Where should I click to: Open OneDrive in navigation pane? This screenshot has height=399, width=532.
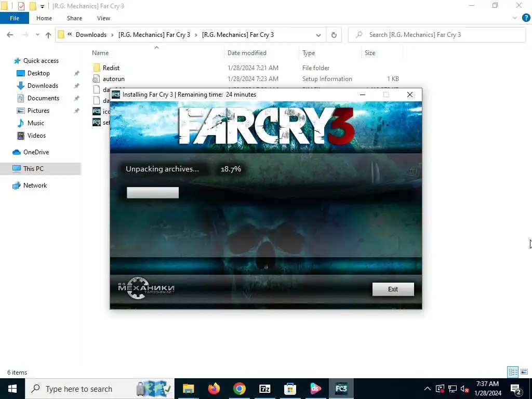click(36, 152)
